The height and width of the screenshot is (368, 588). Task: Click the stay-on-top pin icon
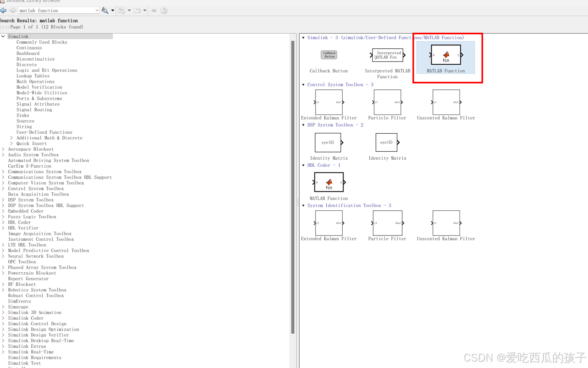coord(154,10)
